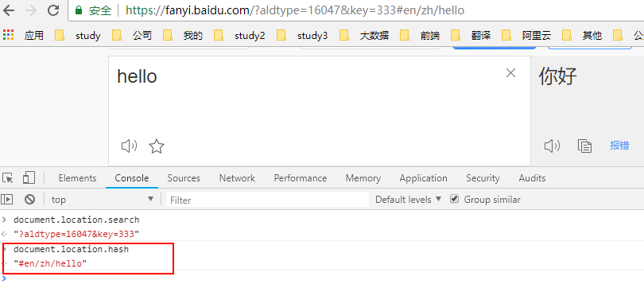The height and width of the screenshot is (288, 644).
Task: Click the green secure padlock icon
Action: point(79,10)
